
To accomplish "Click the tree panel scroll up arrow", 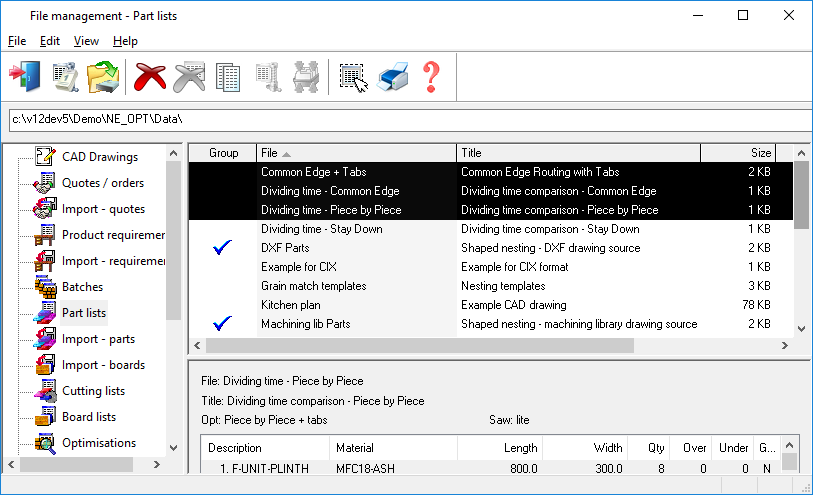I will (174, 153).
